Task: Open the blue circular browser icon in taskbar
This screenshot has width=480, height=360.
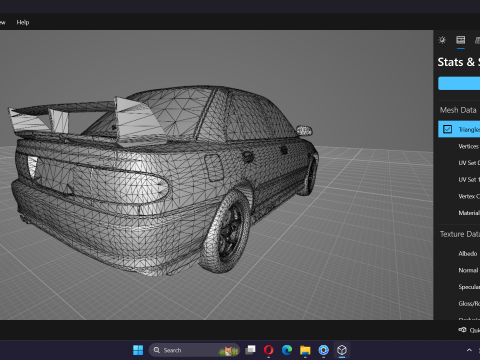Action: [323, 350]
